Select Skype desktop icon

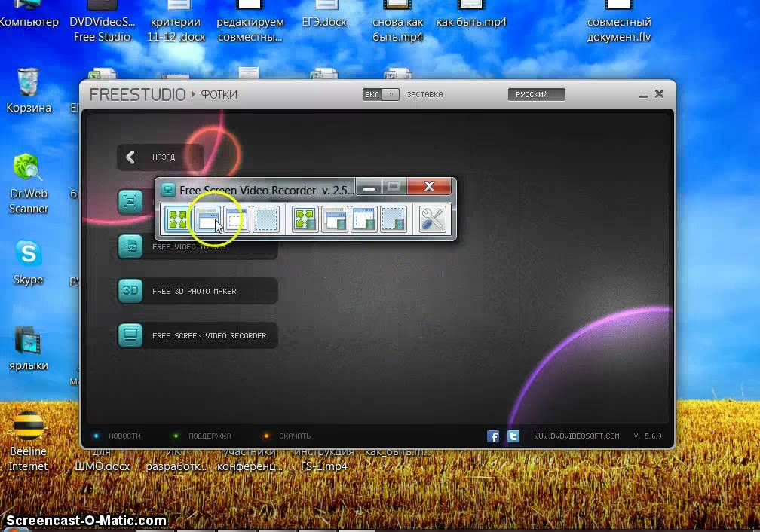[28, 262]
